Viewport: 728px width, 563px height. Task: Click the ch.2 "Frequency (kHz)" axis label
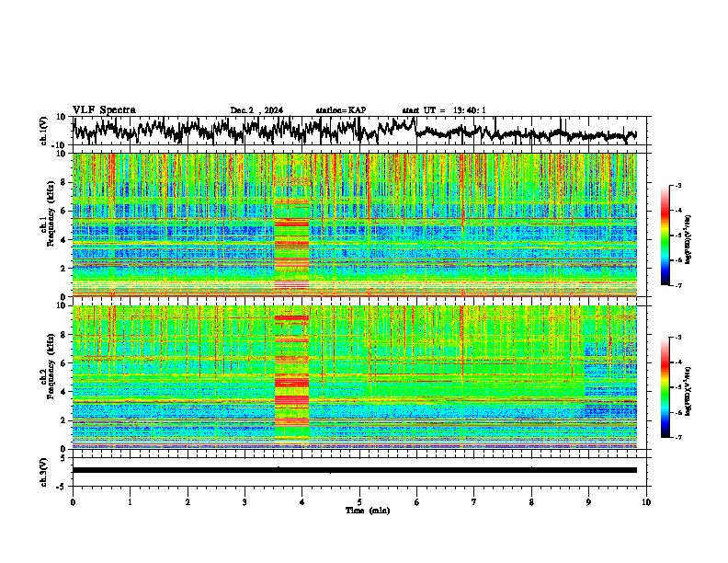pos(51,366)
